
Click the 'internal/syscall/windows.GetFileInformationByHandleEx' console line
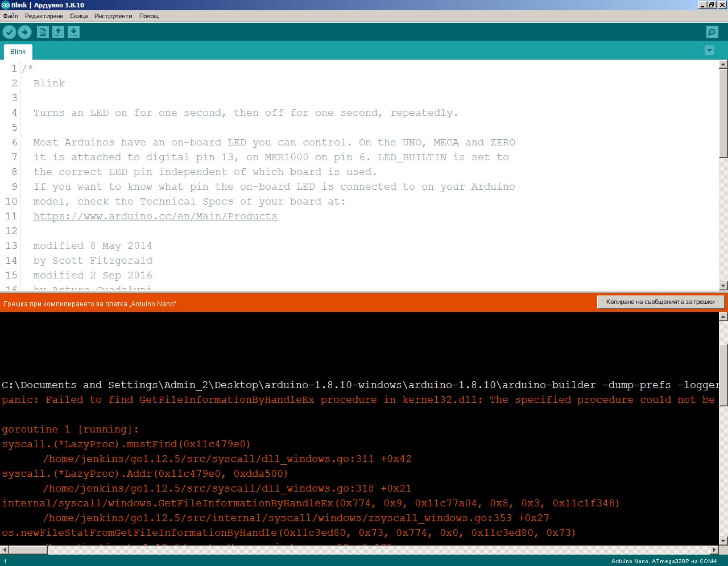[311, 503]
